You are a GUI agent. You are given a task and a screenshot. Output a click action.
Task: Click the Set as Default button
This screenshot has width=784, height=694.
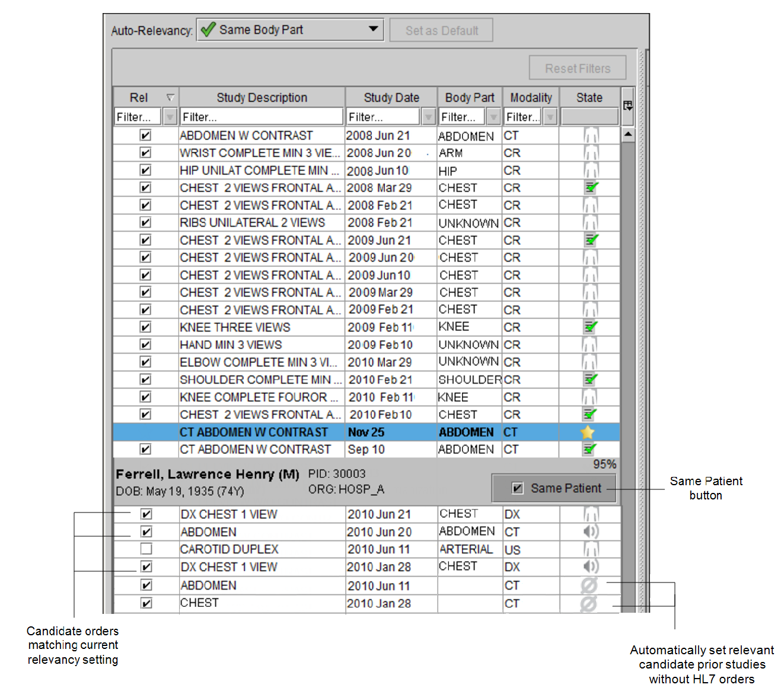[x=441, y=30]
